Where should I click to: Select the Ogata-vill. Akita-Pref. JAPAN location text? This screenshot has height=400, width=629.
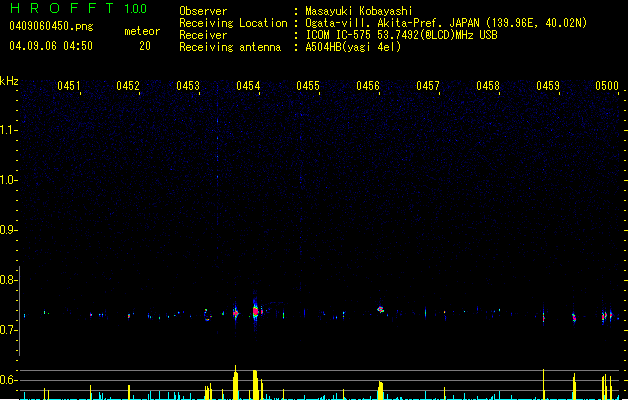point(446,23)
